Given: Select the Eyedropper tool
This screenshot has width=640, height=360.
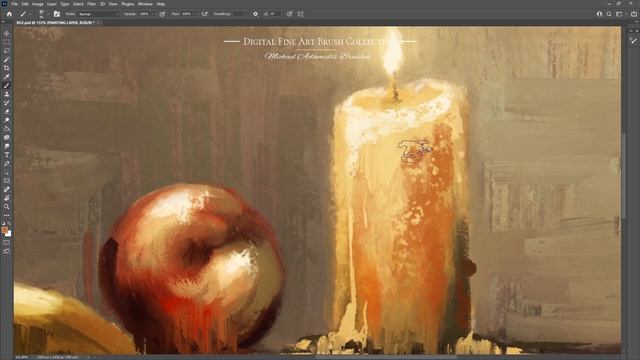Looking at the screenshot, I should [x=7, y=76].
